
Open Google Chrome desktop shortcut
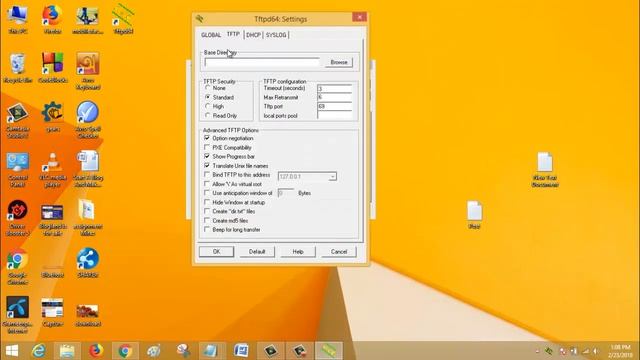pyautogui.click(x=18, y=267)
